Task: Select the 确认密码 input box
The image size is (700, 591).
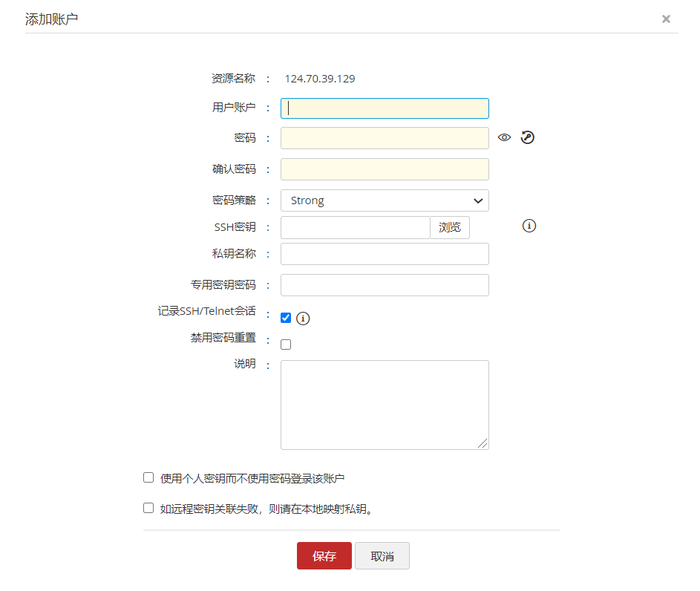Action: 385,169
